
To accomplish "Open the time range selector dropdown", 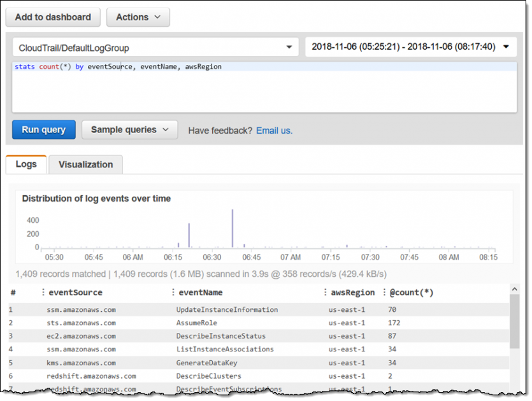I will 411,46.
